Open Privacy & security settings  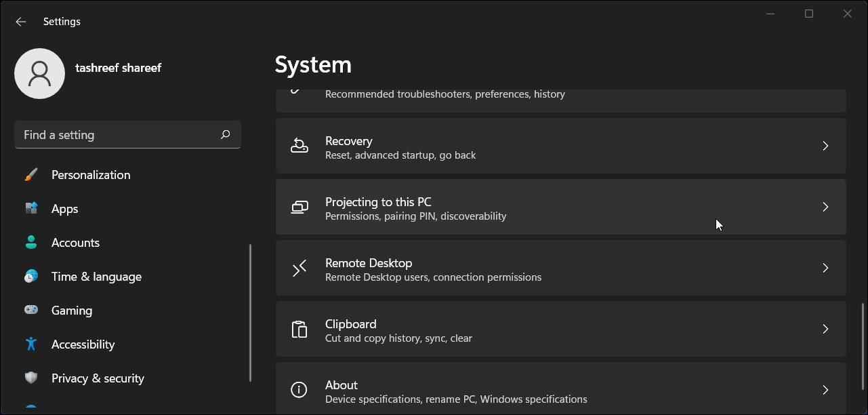click(x=129, y=378)
